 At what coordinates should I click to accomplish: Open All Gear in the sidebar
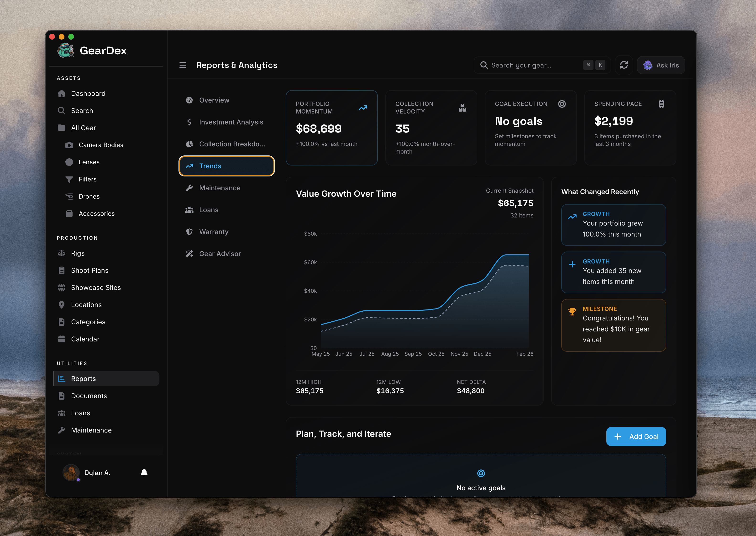(x=106, y=128)
